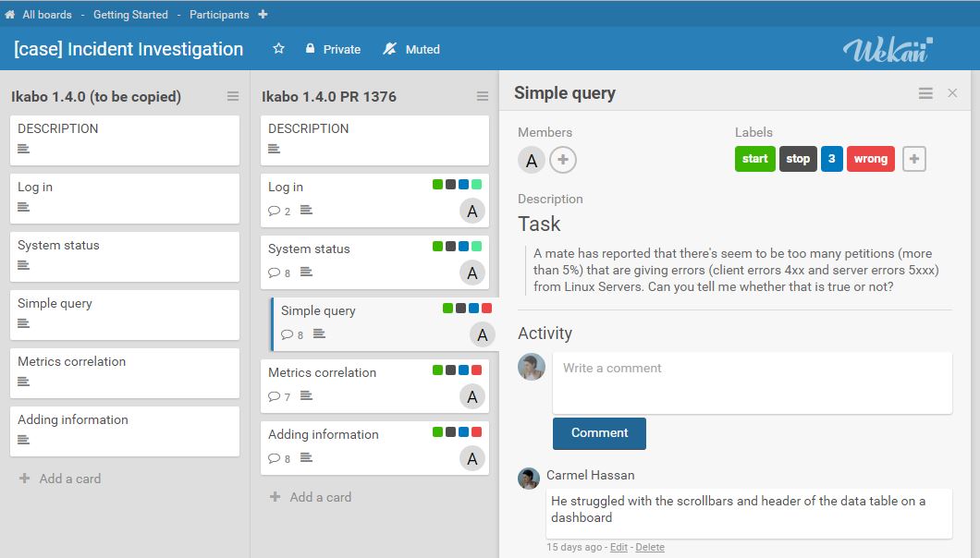
Task: Click the comments icon on selected Simple query card
Action: (x=287, y=334)
